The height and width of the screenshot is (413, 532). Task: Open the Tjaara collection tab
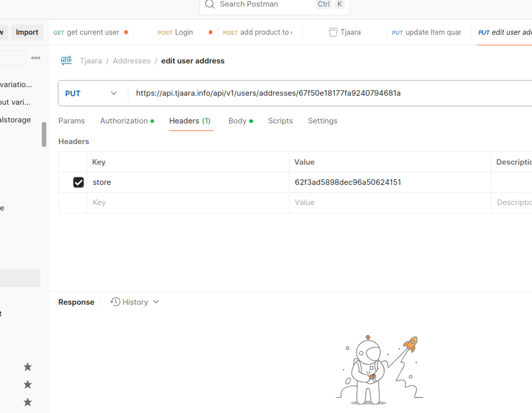[344, 32]
